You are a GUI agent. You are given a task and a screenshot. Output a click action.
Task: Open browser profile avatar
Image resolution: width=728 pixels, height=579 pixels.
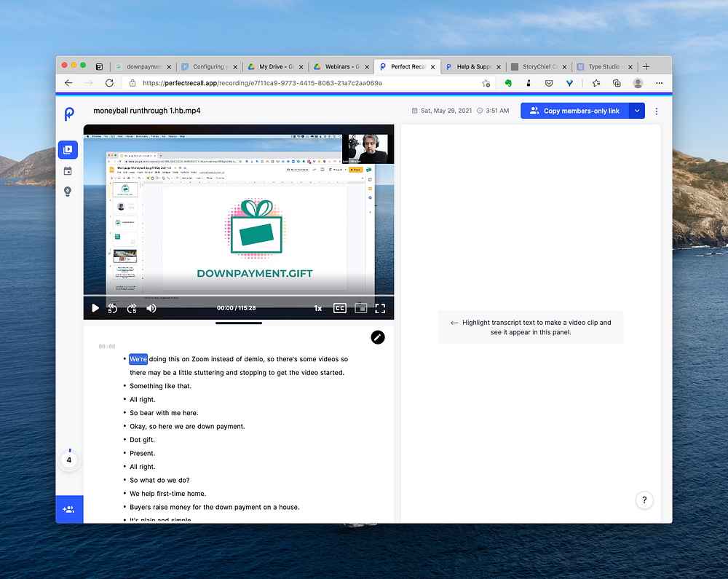tap(638, 83)
